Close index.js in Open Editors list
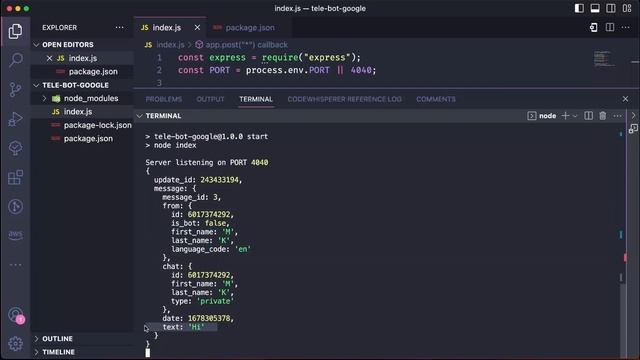Screen dimensions: 640x360 (49, 58)
